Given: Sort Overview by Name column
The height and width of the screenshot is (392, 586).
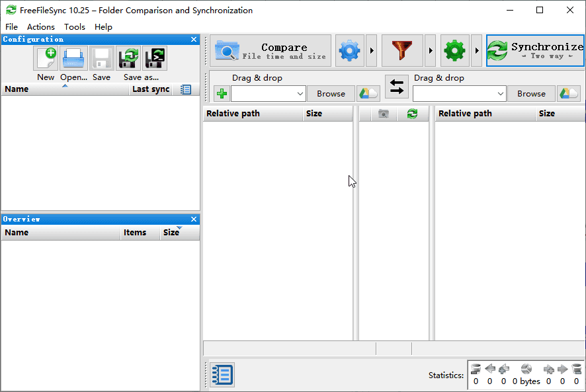Looking at the screenshot, I should (61, 233).
